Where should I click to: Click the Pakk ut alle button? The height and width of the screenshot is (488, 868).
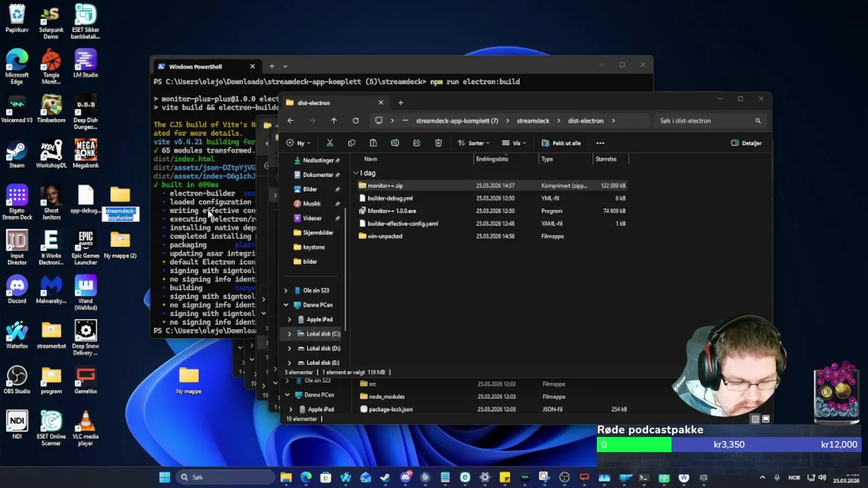click(561, 143)
